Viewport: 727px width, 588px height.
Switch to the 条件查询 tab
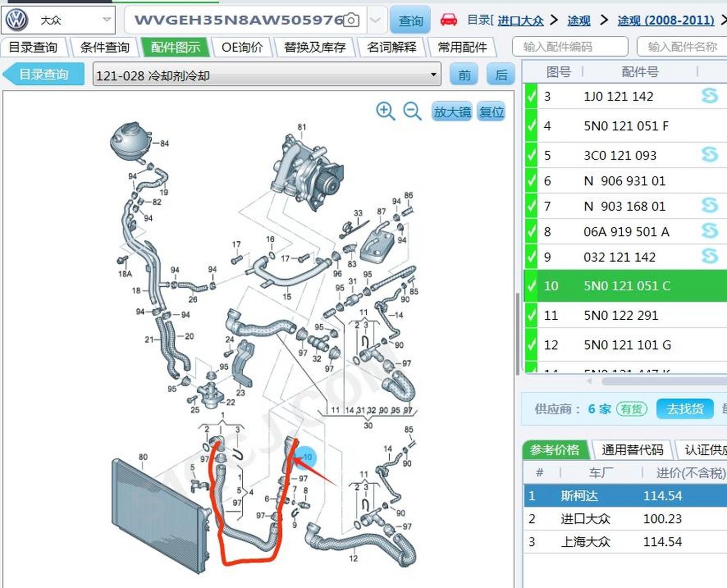[105, 47]
